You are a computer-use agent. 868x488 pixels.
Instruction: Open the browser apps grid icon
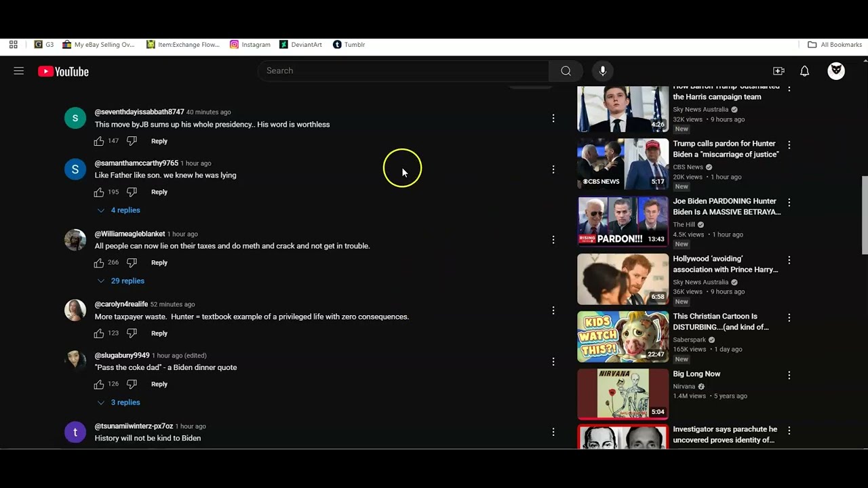tap(13, 45)
